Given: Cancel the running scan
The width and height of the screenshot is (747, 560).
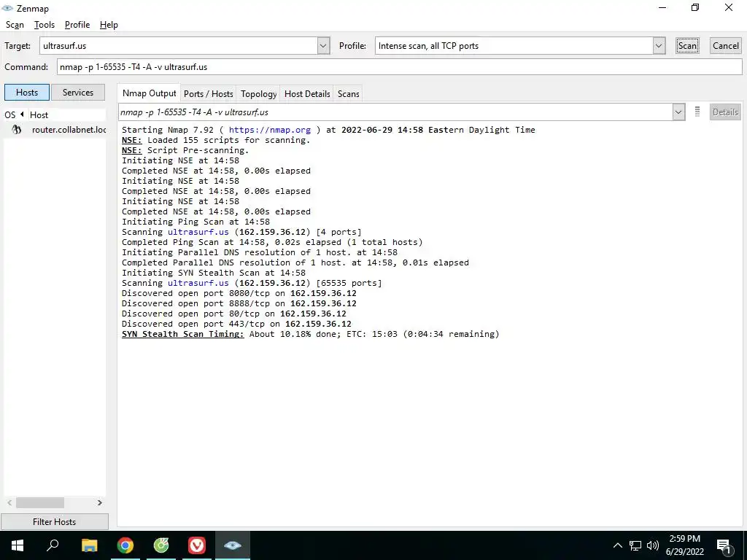Looking at the screenshot, I should coord(726,46).
